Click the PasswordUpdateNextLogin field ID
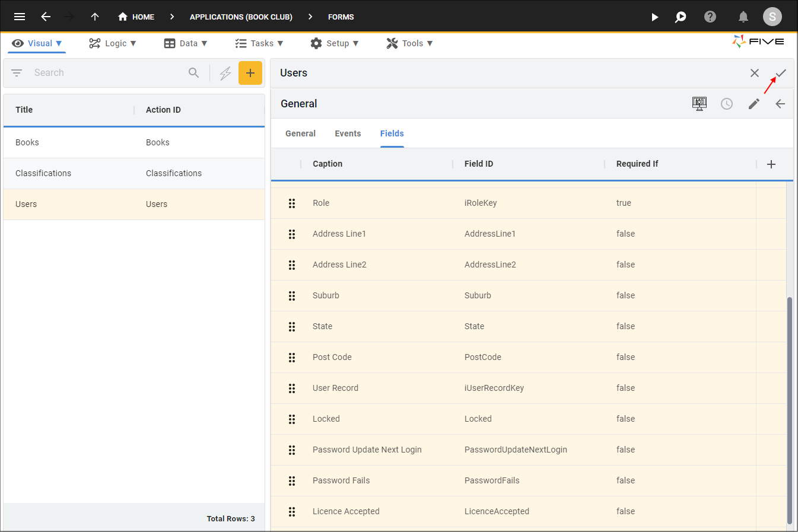 pyautogui.click(x=516, y=450)
